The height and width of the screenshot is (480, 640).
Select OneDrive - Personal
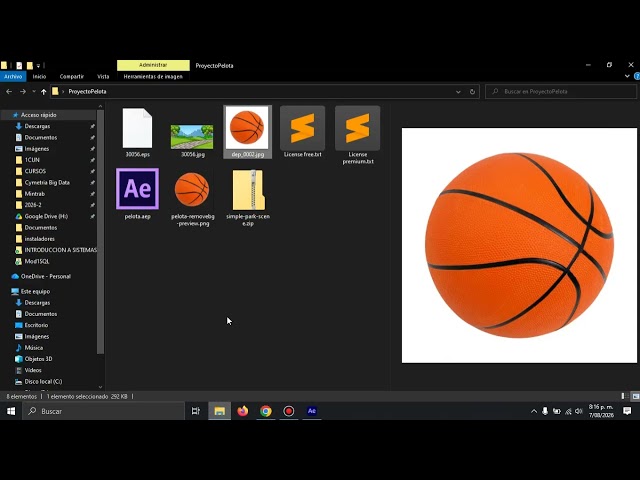pyautogui.click(x=45, y=276)
